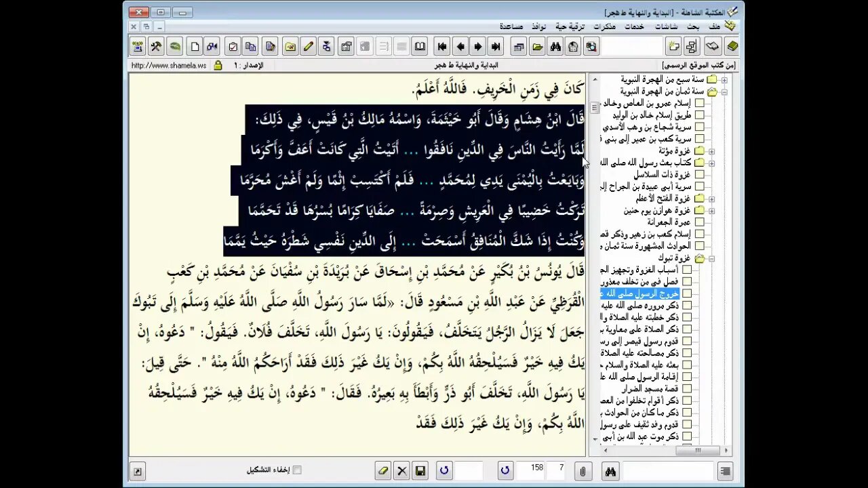This screenshot has height=488, width=868.
Task: Click the blank new page toolbar icon
Action: tap(195, 47)
